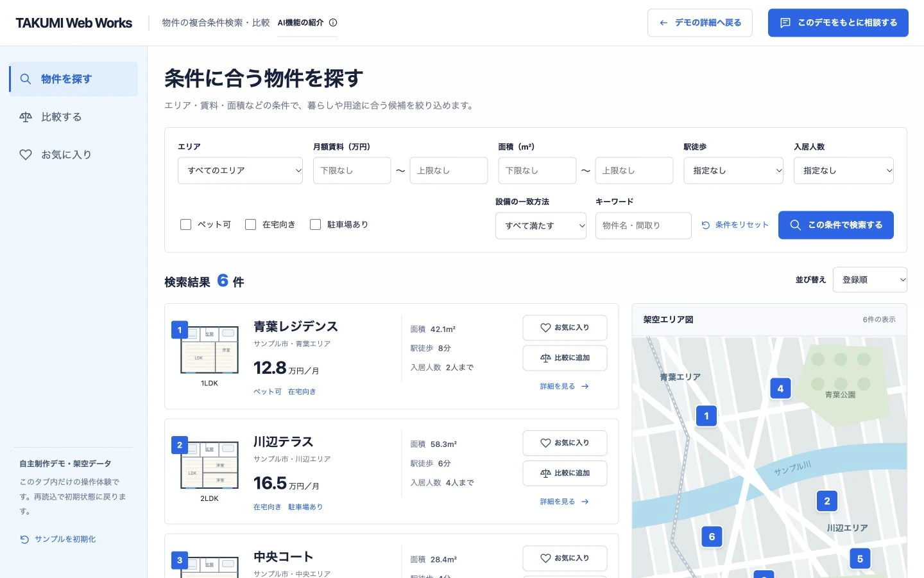Open the エリア dropdown
This screenshot has height=578, width=924.
tap(240, 171)
